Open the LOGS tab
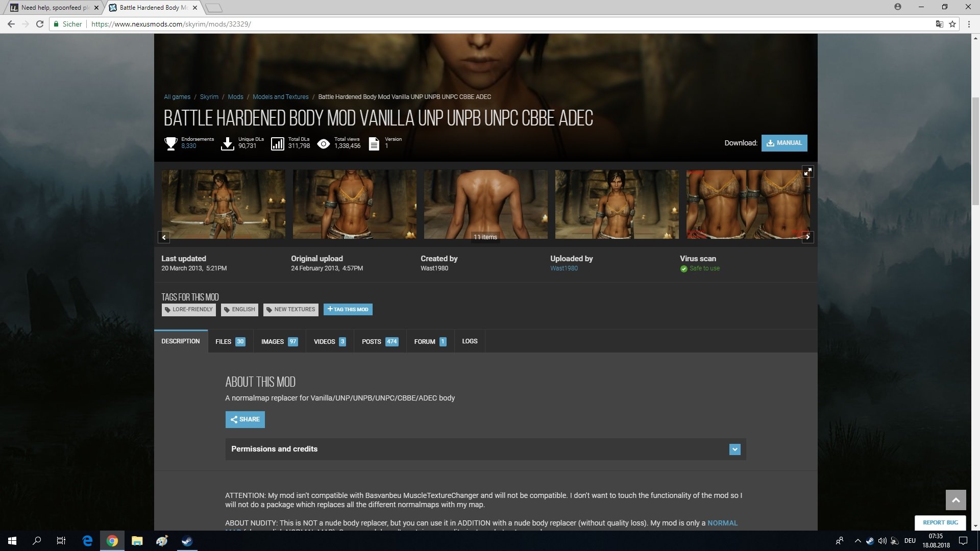Screen dimensions: 980x551 pos(470,342)
